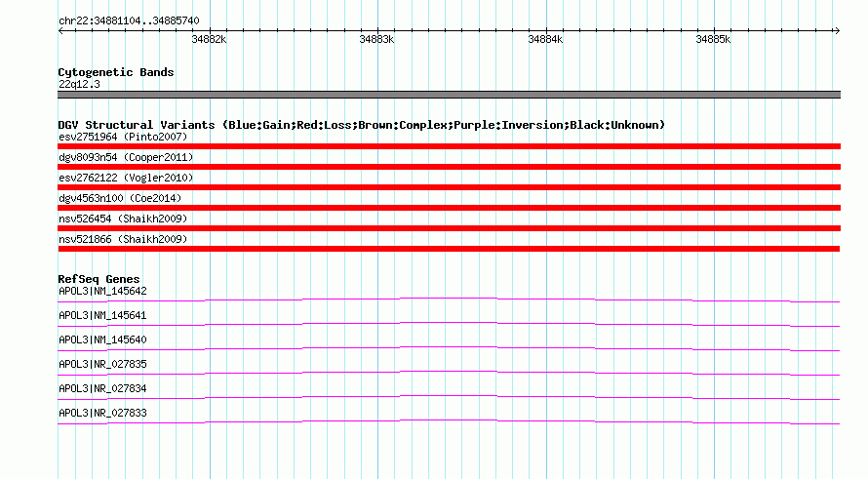Click the APOL3|NM_145642 transcript label

(102, 292)
